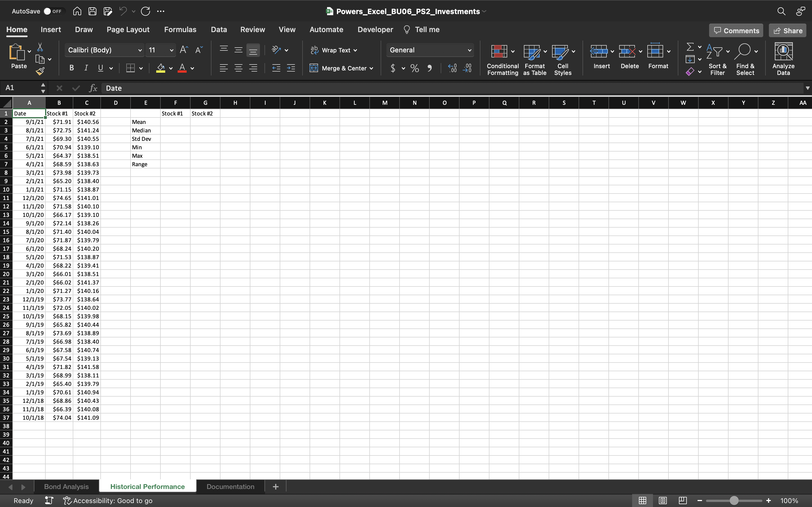Screen dimensions: 812x507
Task: Open the Merge & Center dropdown arrow
Action: click(x=371, y=68)
